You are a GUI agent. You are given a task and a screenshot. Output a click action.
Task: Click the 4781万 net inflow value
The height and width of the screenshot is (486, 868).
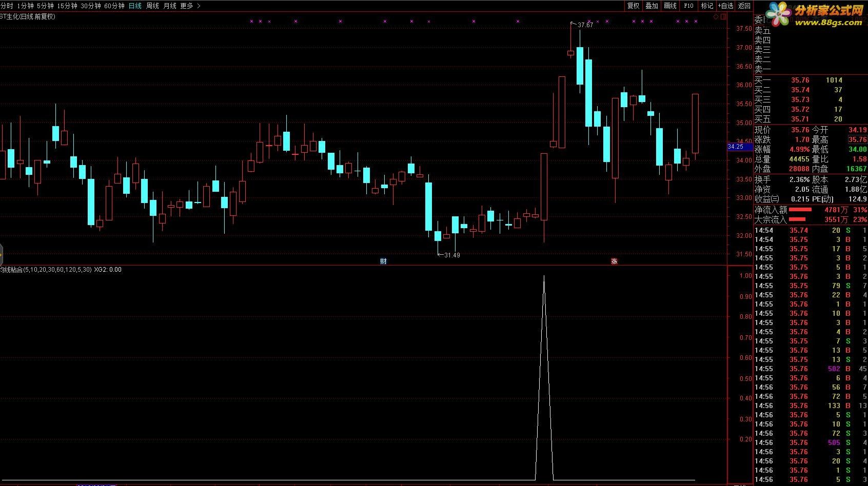coord(836,210)
